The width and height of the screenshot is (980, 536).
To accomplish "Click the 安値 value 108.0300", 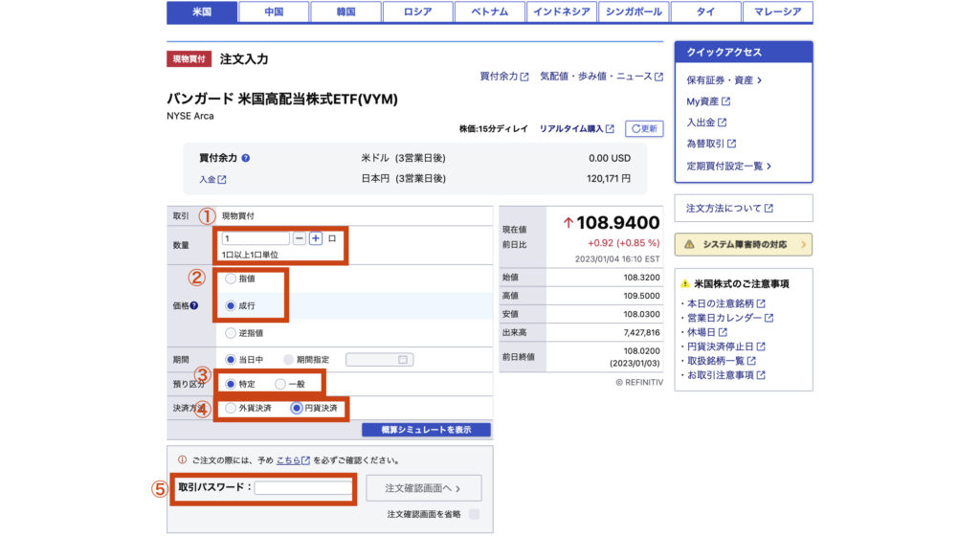I will (641, 314).
